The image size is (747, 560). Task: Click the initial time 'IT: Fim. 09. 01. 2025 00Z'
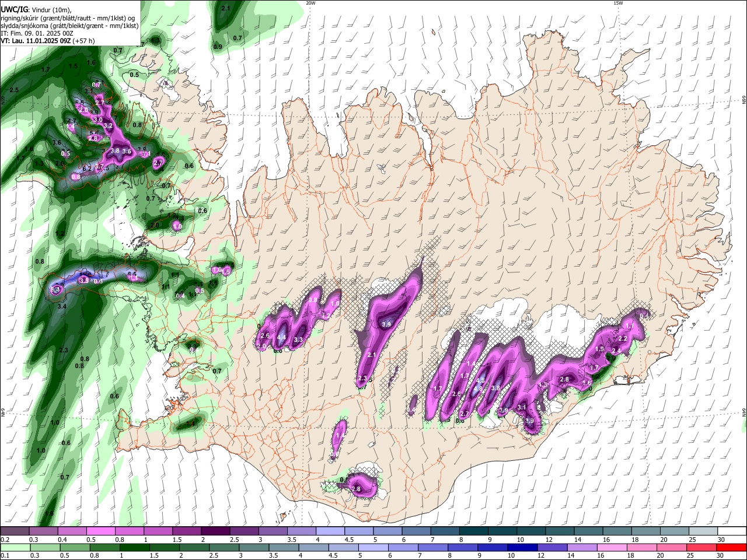pos(37,33)
